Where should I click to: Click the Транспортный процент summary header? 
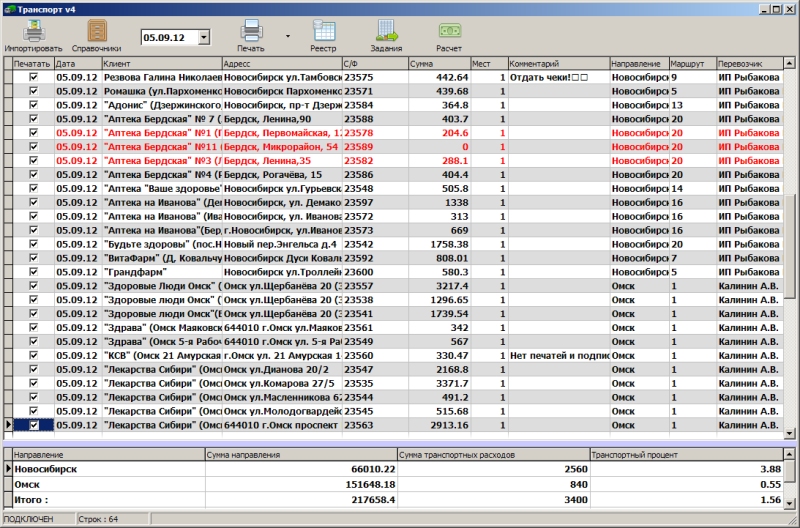click(x=686, y=455)
